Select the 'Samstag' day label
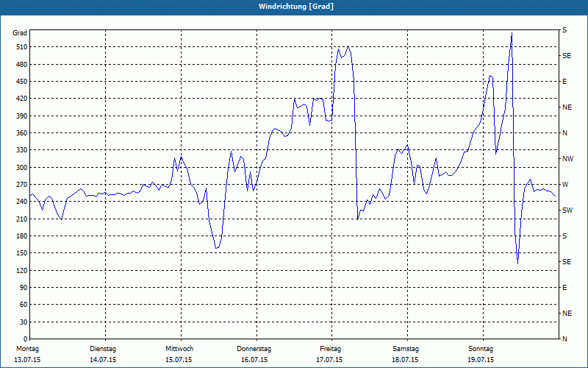The height and width of the screenshot is (368, 588). tap(406, 349)
